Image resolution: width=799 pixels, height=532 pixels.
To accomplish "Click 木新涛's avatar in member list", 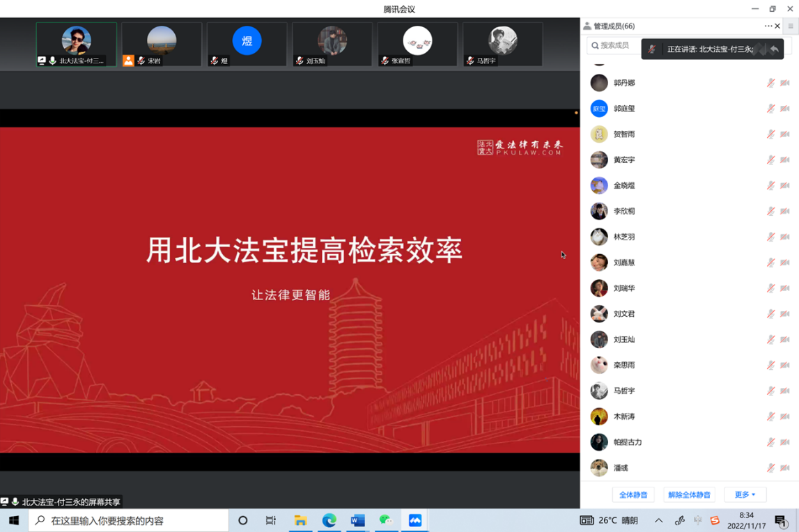I will point(599,416).
